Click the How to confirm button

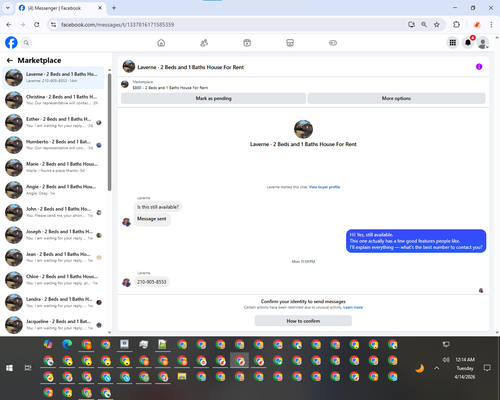pyautogui.click(x=303, y=321)
